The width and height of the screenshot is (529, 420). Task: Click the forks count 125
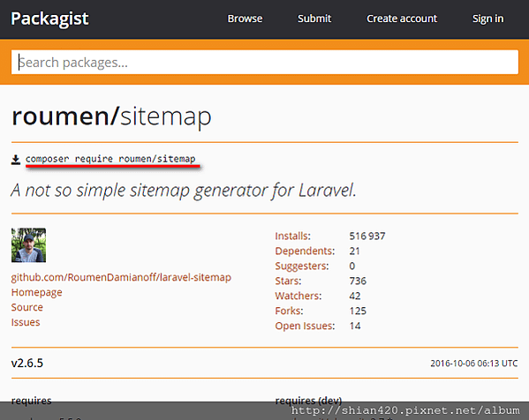(x=358, y=311)
